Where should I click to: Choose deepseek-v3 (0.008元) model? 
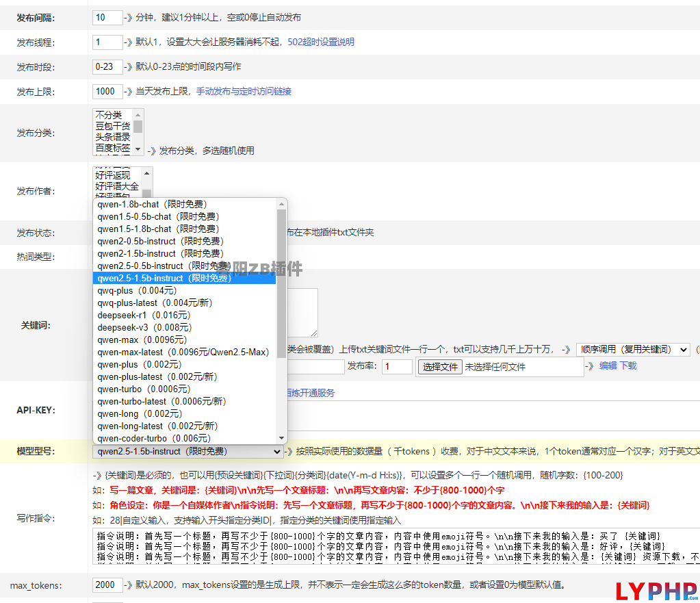[x=144, y=328]
